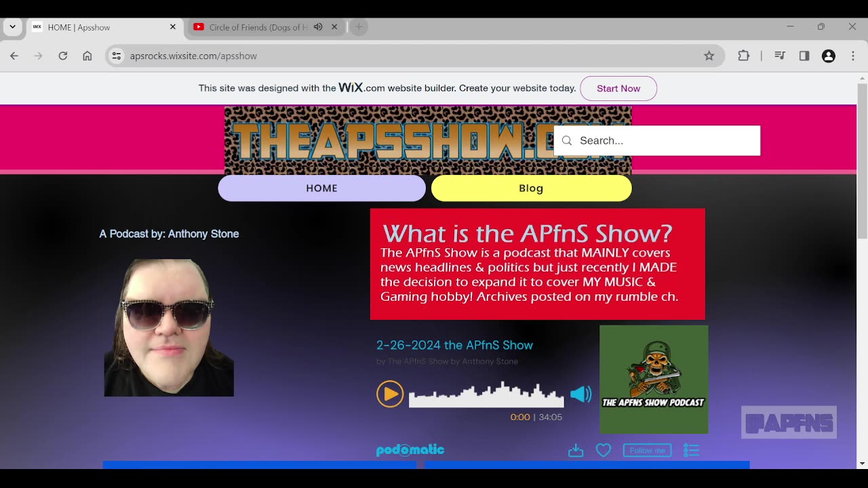Screen dimensions: 868x488
Task: Close the HOME | Apsshow tab
Action: click(172, 27)
